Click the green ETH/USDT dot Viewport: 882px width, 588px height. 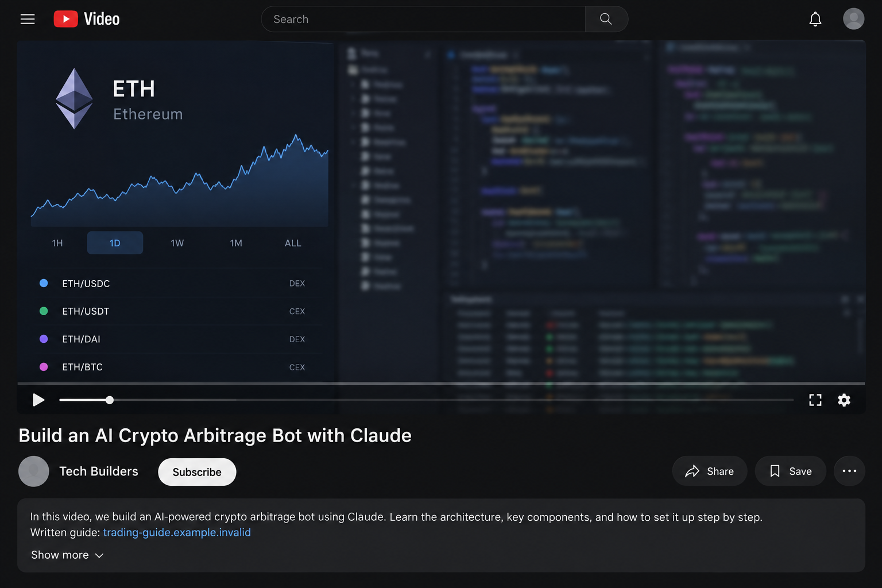click(44, 311)
